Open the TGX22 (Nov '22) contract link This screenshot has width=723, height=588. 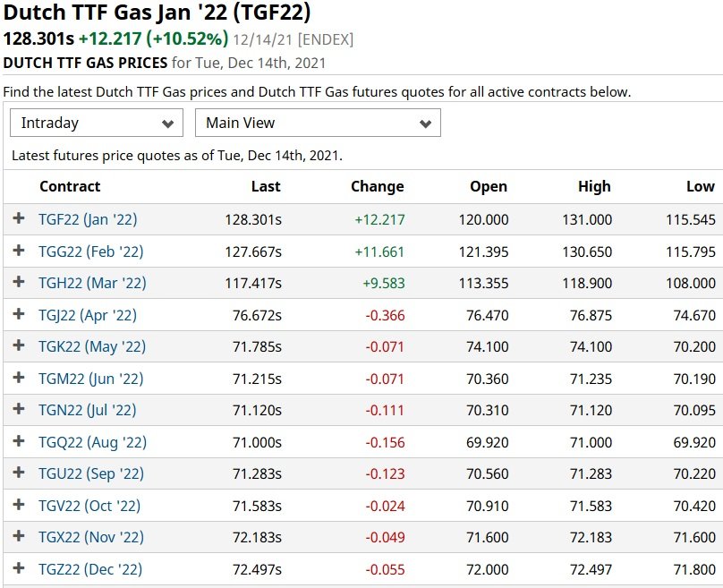(x=91, y=537)
